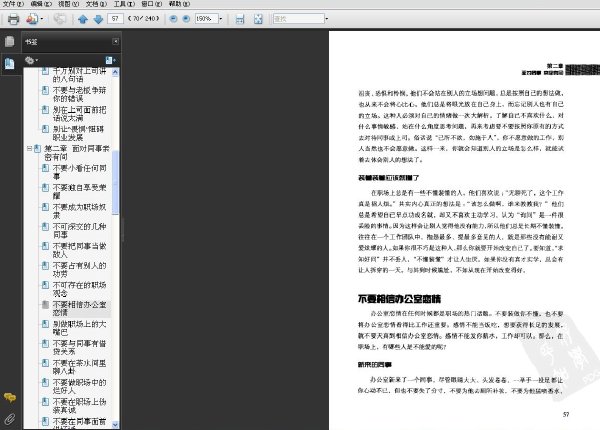Image resolution: width=600 pixels, height=430 pixels.
Task: Go to next page with down arrow
Action: (98, 19)
